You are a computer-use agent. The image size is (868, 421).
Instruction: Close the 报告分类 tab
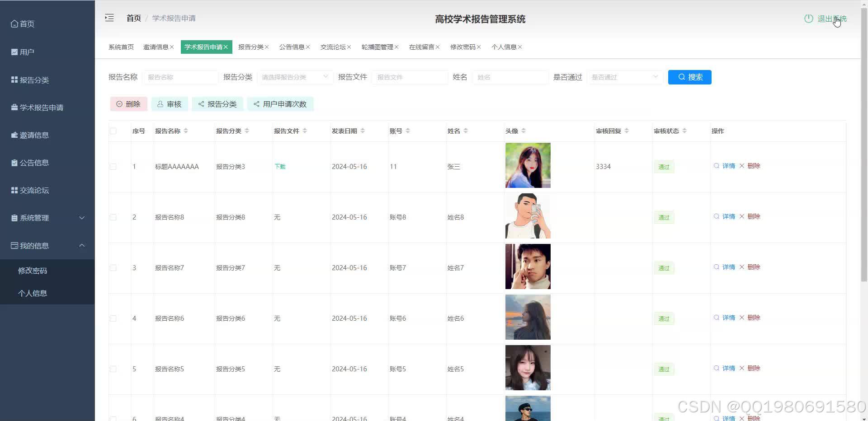[x=267, y=47]
